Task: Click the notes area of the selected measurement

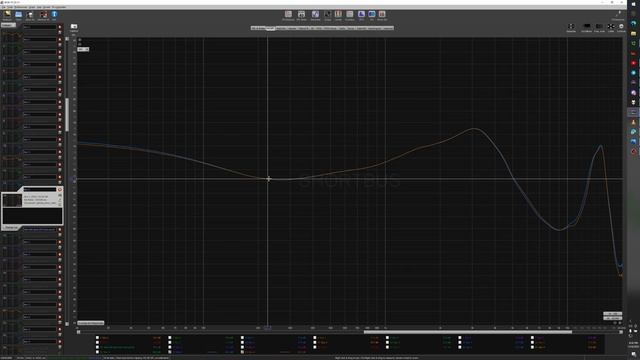Action: (x=32, y=216)
